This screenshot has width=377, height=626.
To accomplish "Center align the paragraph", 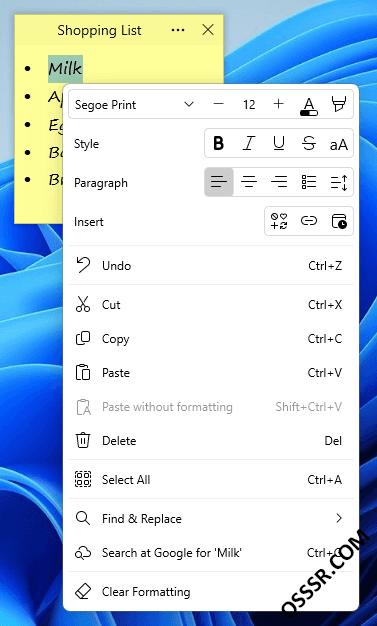I will click(249, 182).
